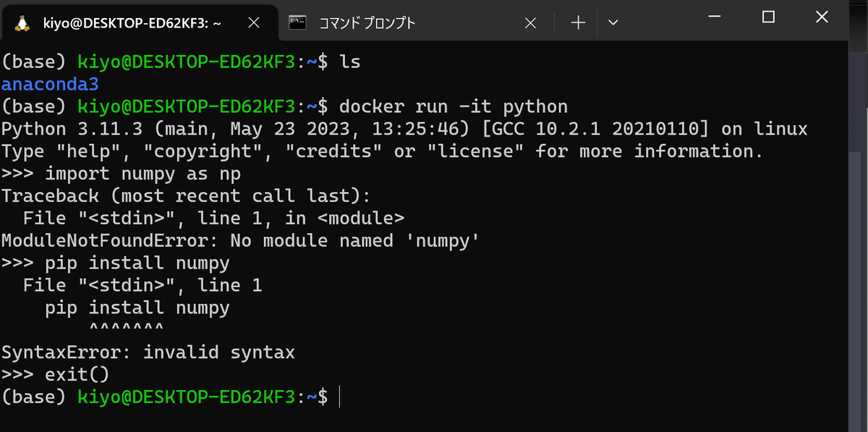The height and width of the screenshot is (432, 868).
Task: Click the 'Traceback (most recent call last):' line
Action: (186, 196)
